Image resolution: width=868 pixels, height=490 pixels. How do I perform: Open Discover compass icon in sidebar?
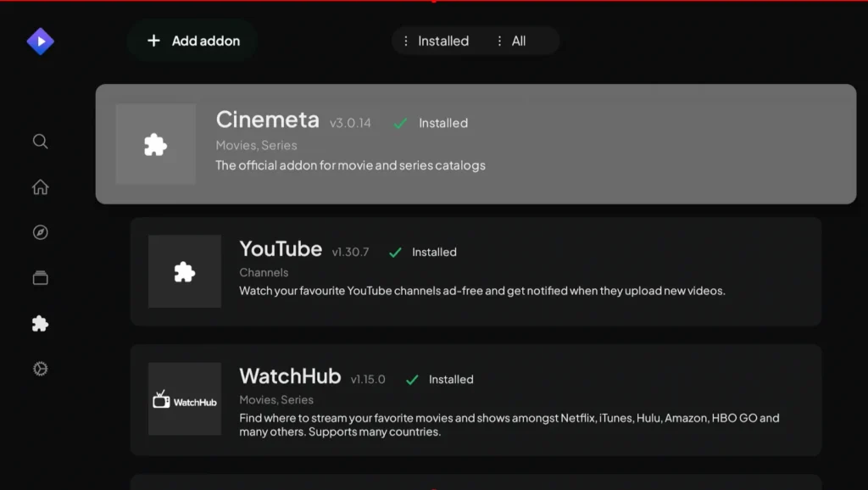[40, 232]
